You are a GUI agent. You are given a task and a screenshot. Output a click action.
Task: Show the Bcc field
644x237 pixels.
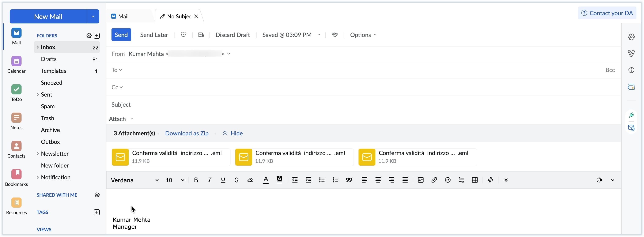click(610, 70)
